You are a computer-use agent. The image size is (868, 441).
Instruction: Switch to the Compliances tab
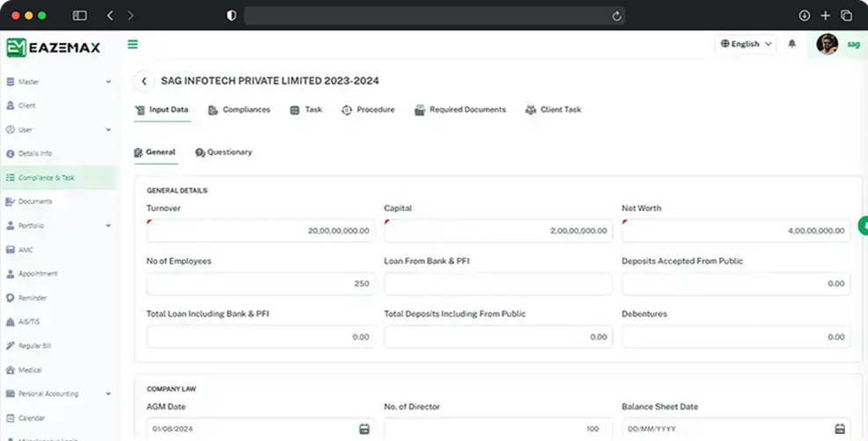click(x=239, y=109)
